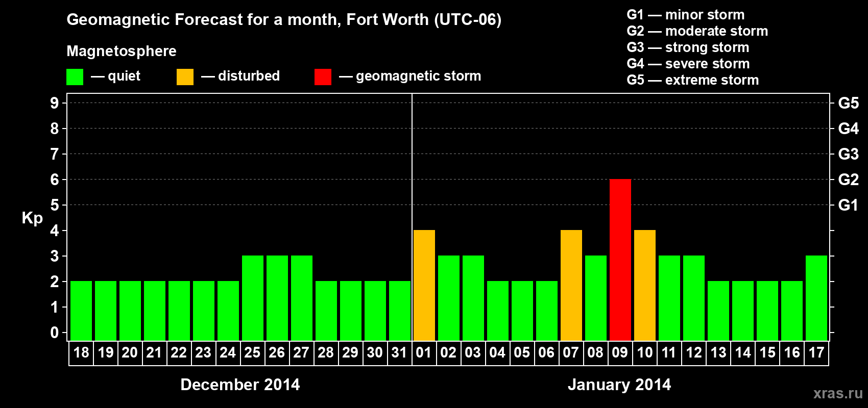
Task: Click the green bar for December 18
Action: pyautogui.click(x=81, y=311)
